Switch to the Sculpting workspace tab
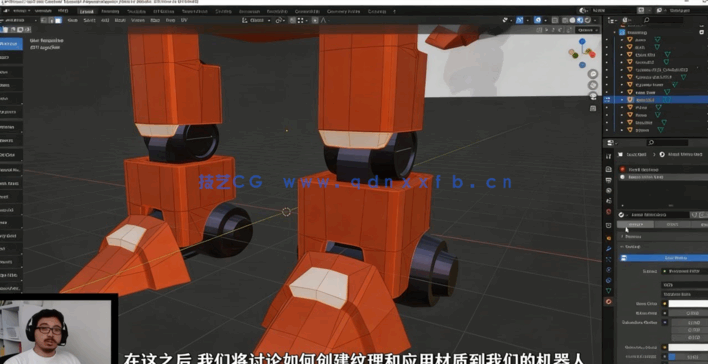This screenshot has width=708, height=364. coord(136,11)
